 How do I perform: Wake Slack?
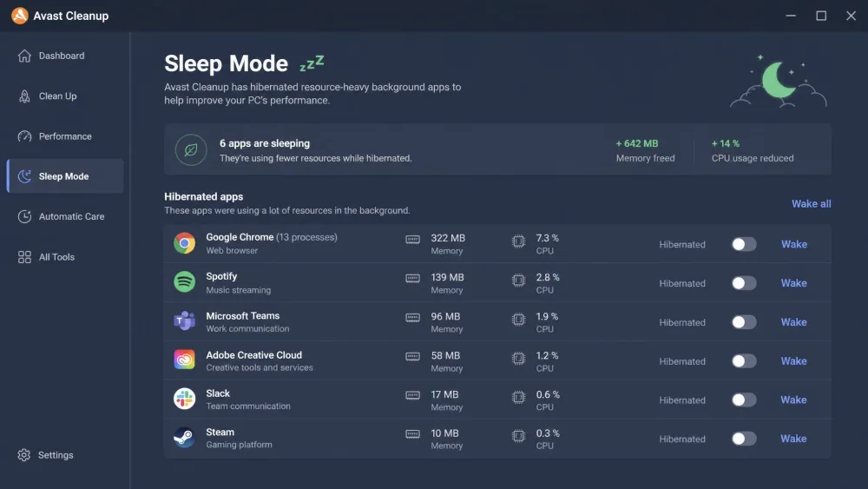tap(794, 400)
